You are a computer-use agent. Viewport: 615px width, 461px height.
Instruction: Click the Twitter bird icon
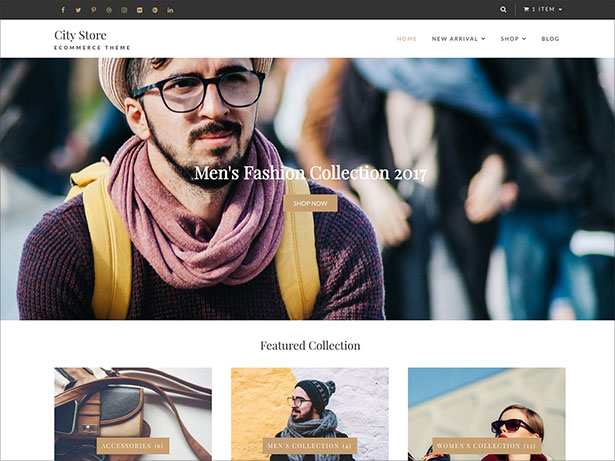coord(78,9)
